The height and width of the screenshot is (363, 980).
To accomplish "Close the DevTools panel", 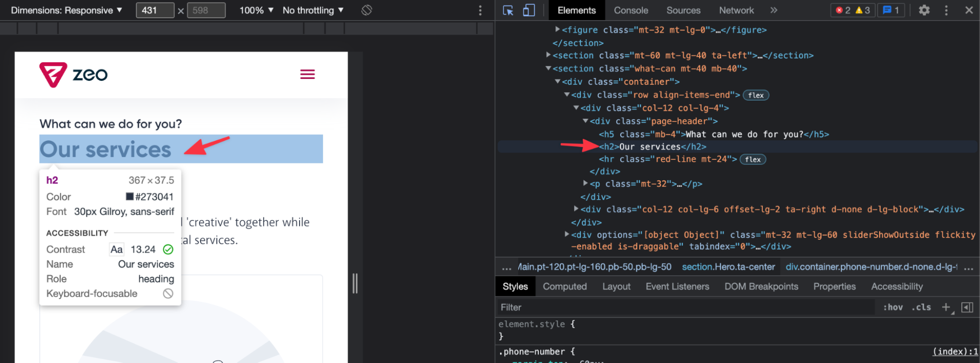I will pos(969,10).
